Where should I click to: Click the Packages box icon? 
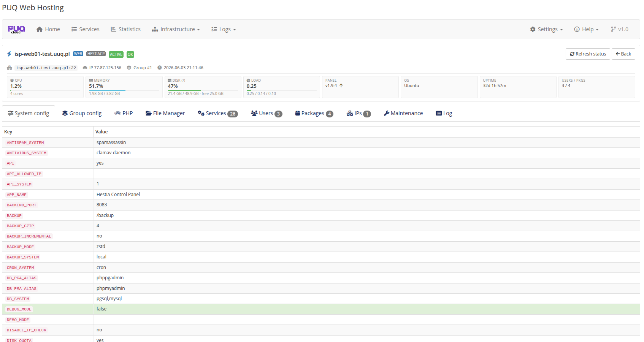pos(298,113)
